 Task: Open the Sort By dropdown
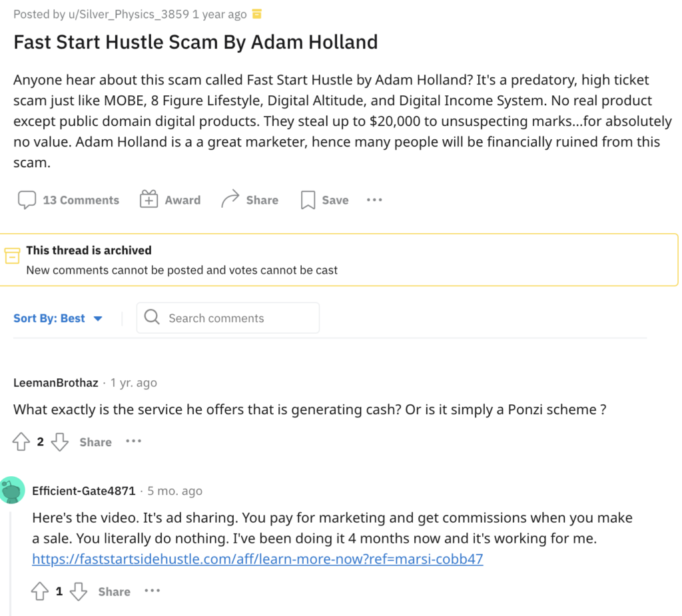point(59,318)
